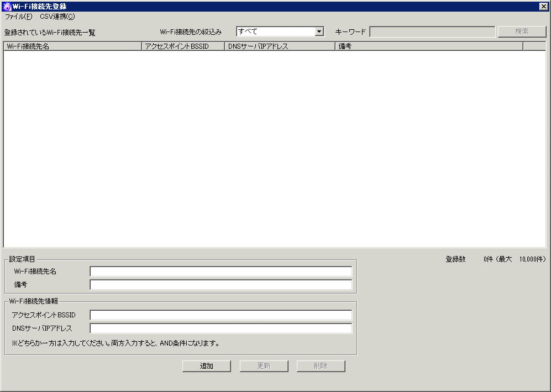This screenshot has height=392, width=551.
Task: Click the 登録数 label
Action: pyautogui.click(x=455, y=259)
